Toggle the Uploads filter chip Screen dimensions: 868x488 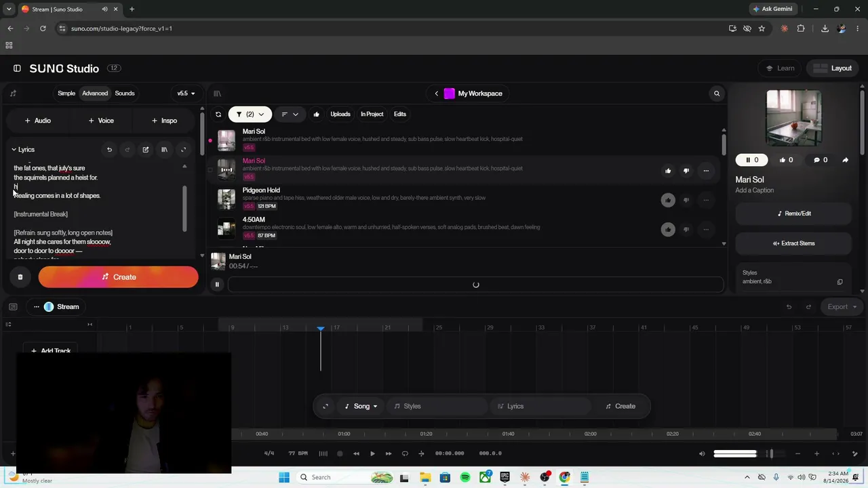(x=340, y=115)
